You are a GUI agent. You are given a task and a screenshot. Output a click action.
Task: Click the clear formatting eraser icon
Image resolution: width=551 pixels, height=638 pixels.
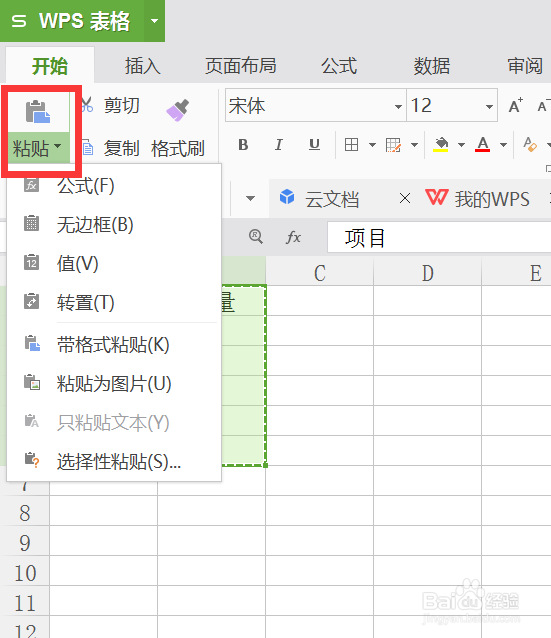[530, 144]
